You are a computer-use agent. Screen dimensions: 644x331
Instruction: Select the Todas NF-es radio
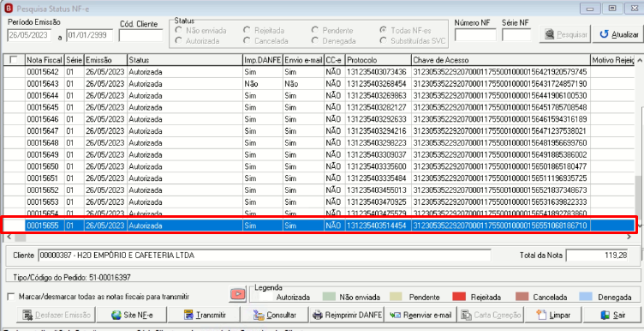(x=383, y=30)
